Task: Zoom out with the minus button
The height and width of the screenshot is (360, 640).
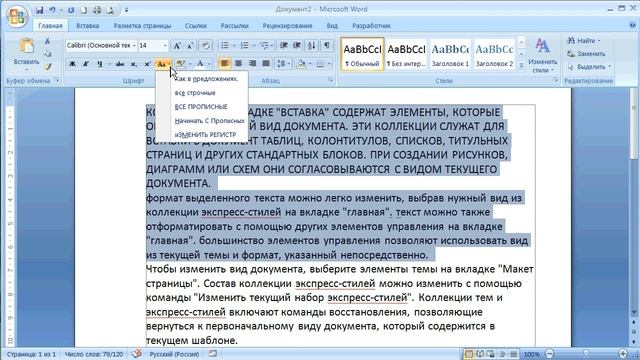Action: pyautogui.click(x=549, y=354)
